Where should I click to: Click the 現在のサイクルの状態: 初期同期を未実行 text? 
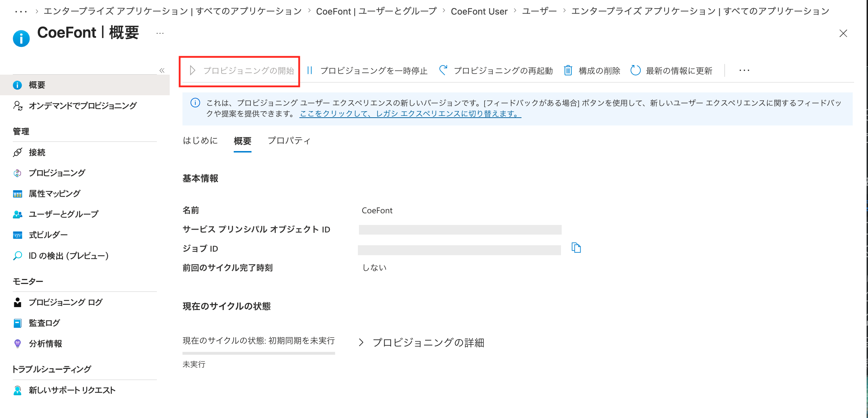pos(259,341)
